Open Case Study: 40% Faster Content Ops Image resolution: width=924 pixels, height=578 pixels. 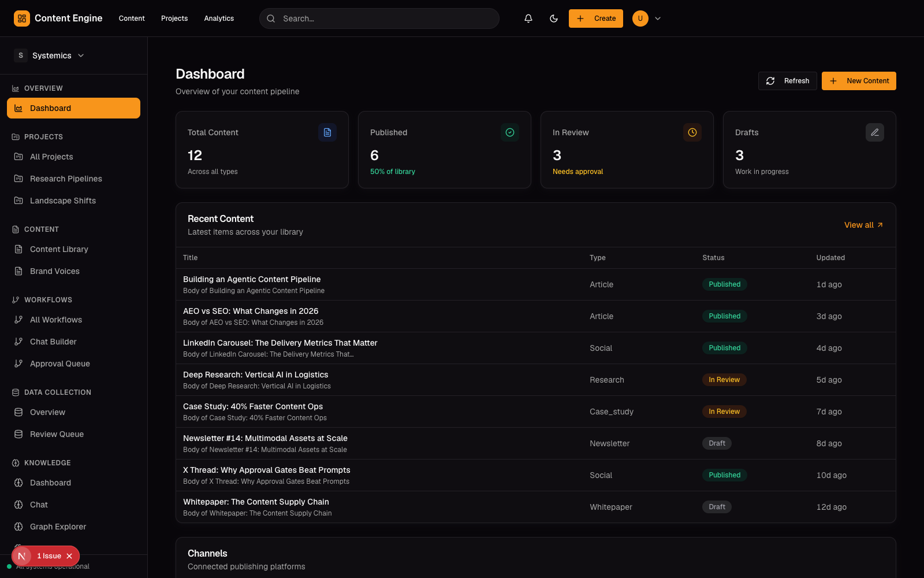coord(253,406)
